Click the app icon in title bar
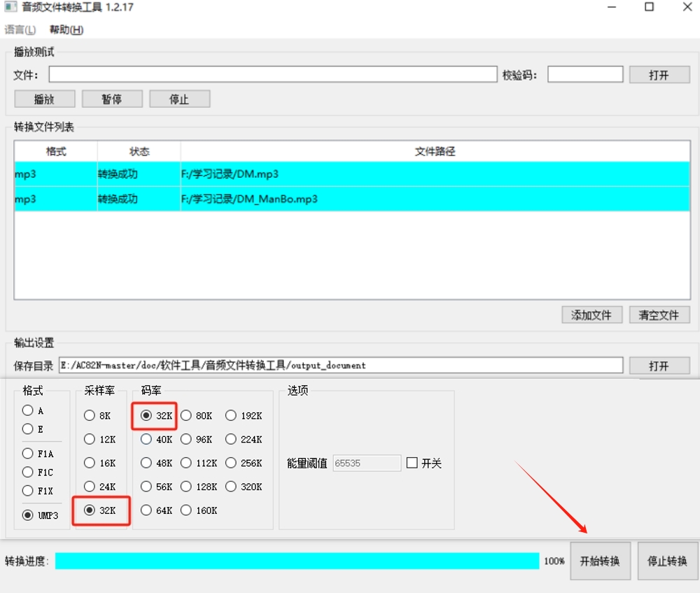The height and width of the screenshot is (593, 700). click(x=10, y=8)
